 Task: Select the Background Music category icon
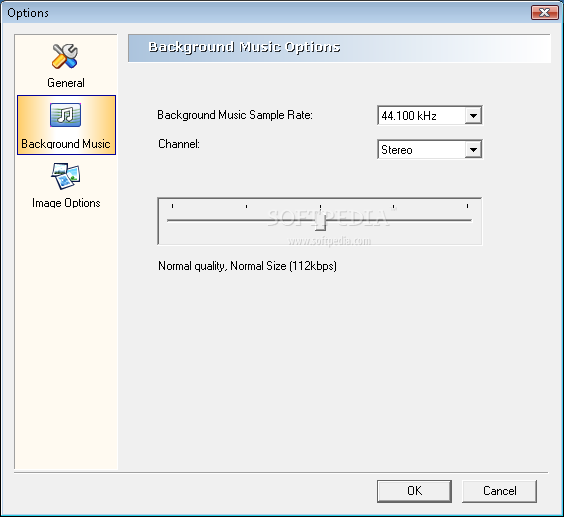pyautogui.click(x=65, y=115)
